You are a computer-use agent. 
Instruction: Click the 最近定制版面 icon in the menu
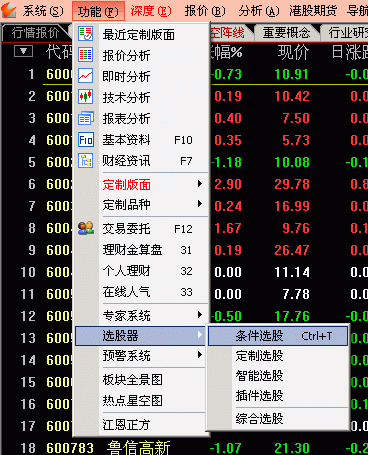[x=86, y=34]
